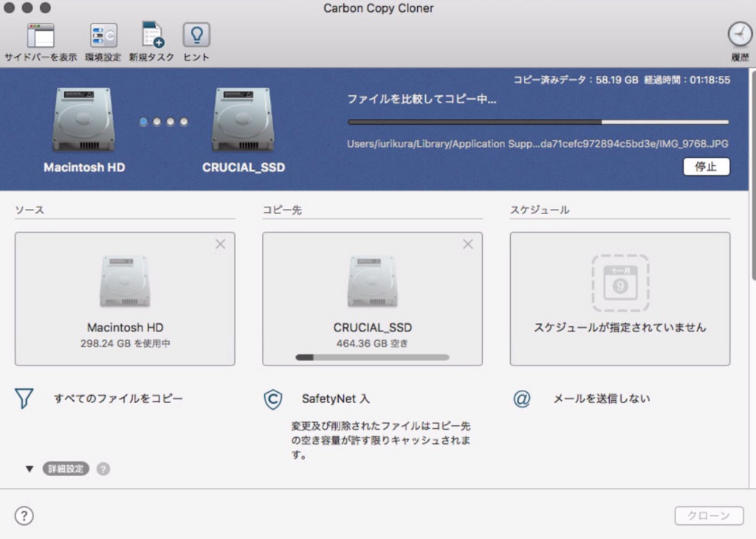Open the schedule box with calendar icon
Screen dimensions: 756x539
(620, 299)
